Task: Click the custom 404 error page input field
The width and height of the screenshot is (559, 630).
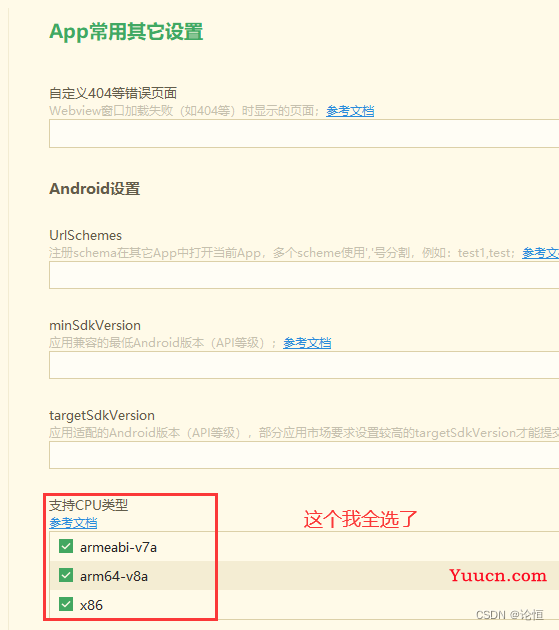Action: pos(304,133)
